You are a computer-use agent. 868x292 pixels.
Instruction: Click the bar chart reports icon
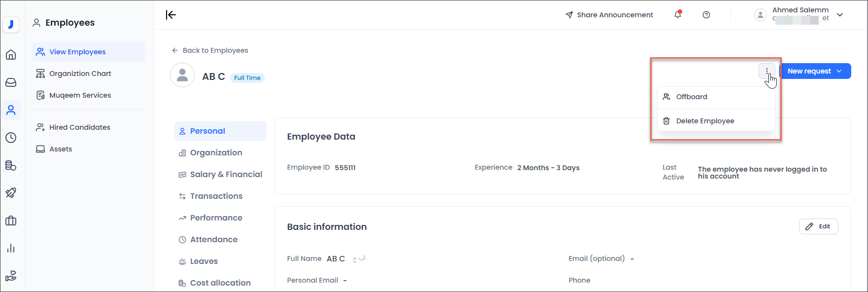tap(11, 248)
